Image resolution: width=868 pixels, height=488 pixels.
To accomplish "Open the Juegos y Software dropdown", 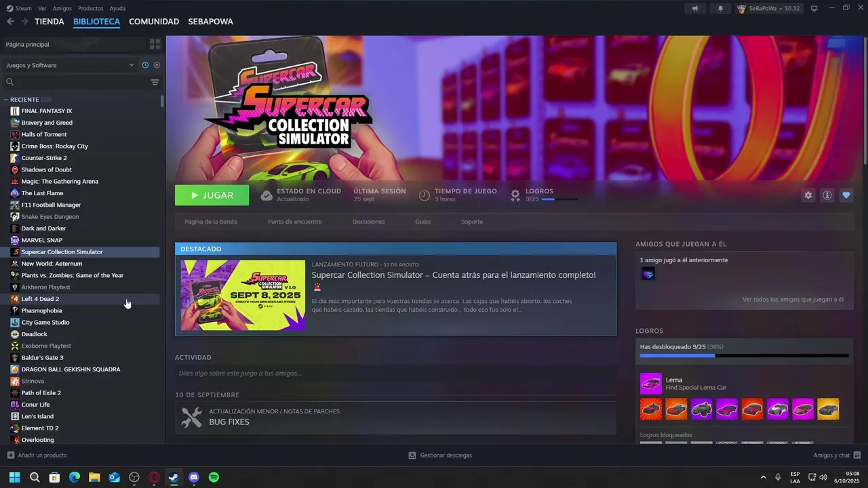I will pyautogui.click(x=71, y=65).
